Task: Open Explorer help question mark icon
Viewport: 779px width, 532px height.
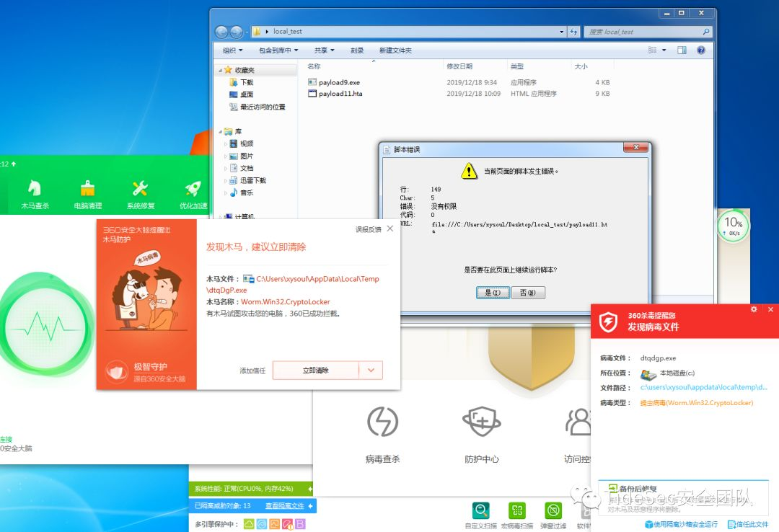Action: click(x=701, y=50)
